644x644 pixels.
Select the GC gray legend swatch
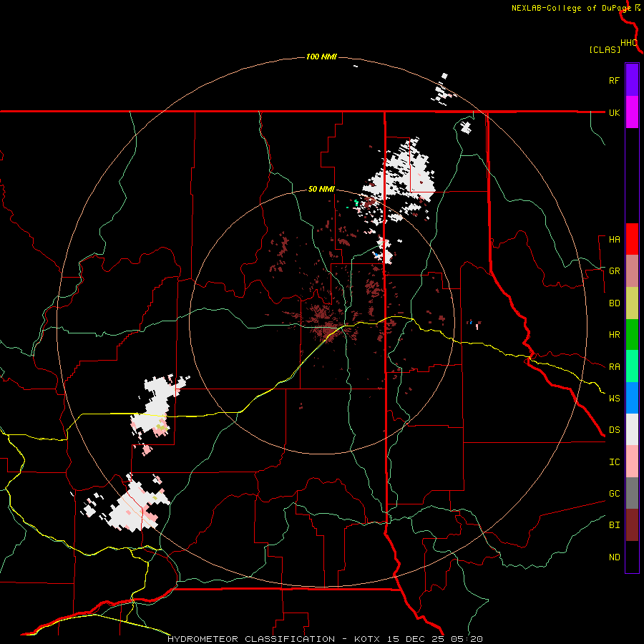point(632,493)
